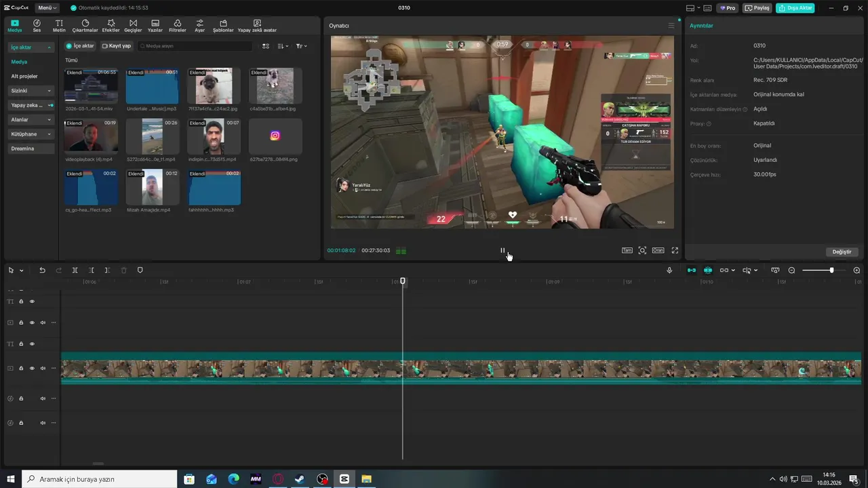The width and height of the screenshot is (868, 488).
Task: Pause the preview playback
Action: (502, 250)
